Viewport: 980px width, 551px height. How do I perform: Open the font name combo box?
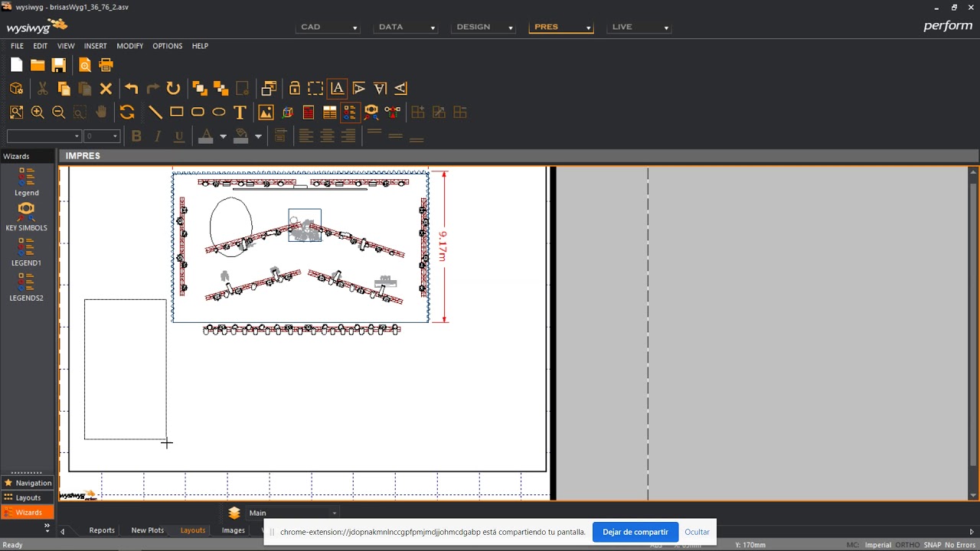(44, 136)
